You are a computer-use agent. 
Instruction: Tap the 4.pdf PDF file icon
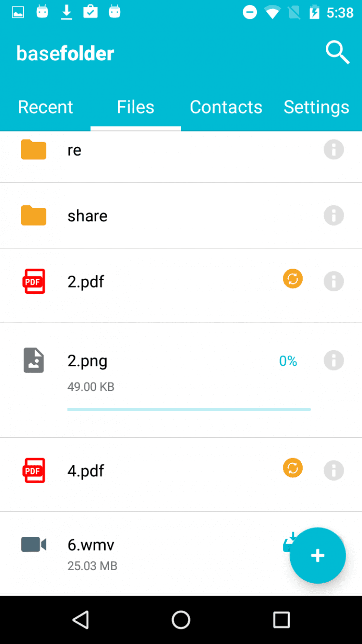coord(34,471)
